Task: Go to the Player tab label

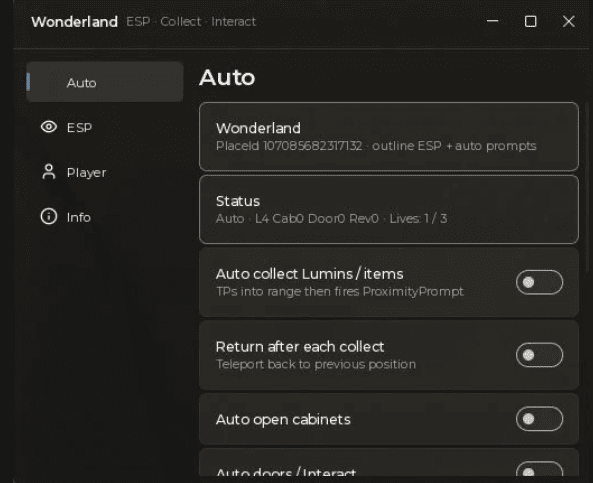Action: (86, 172)
